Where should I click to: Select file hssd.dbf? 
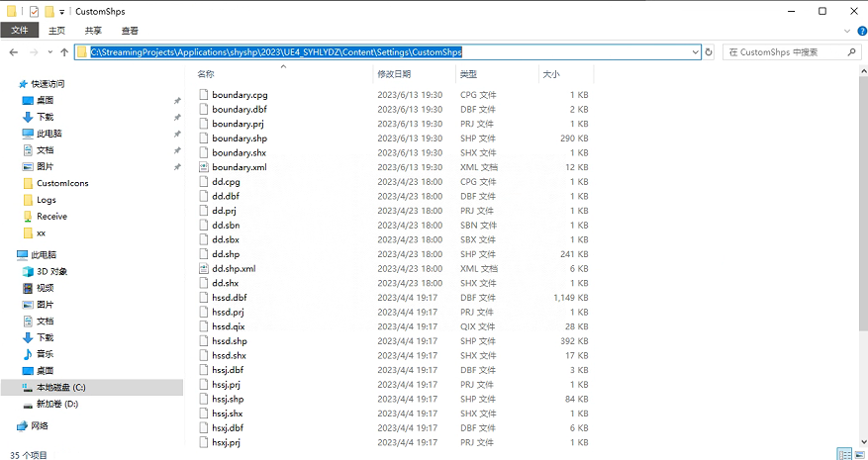[230, 297]
